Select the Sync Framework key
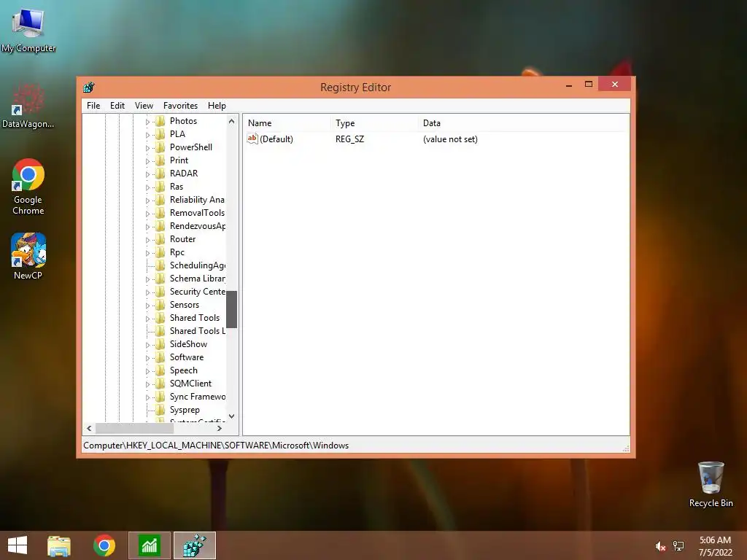Image resolution: width=747 pixels, height=560 pixels. click(x=197, y=397)
